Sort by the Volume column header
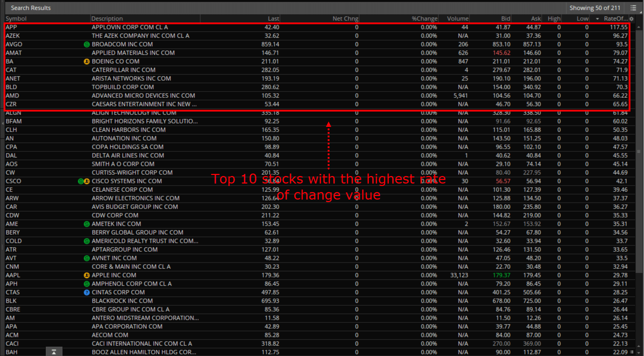Image resolution: width=644 pixels, height=356 pixels. [458, 19]
